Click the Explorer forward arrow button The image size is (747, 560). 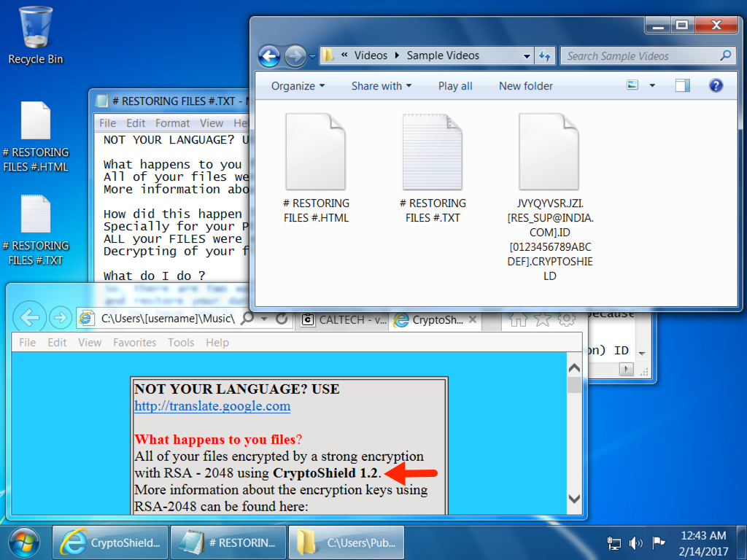(295, 56)
